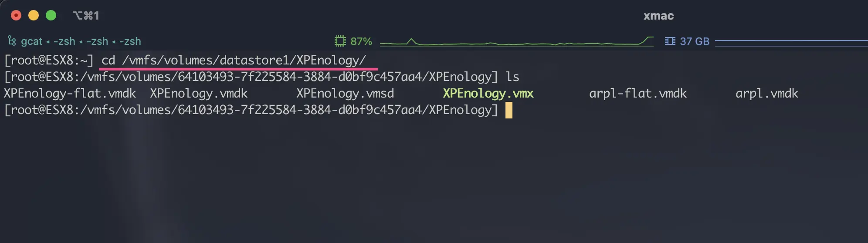
Task: Zoom the window using the green button
Action: (x=51, y=16)
